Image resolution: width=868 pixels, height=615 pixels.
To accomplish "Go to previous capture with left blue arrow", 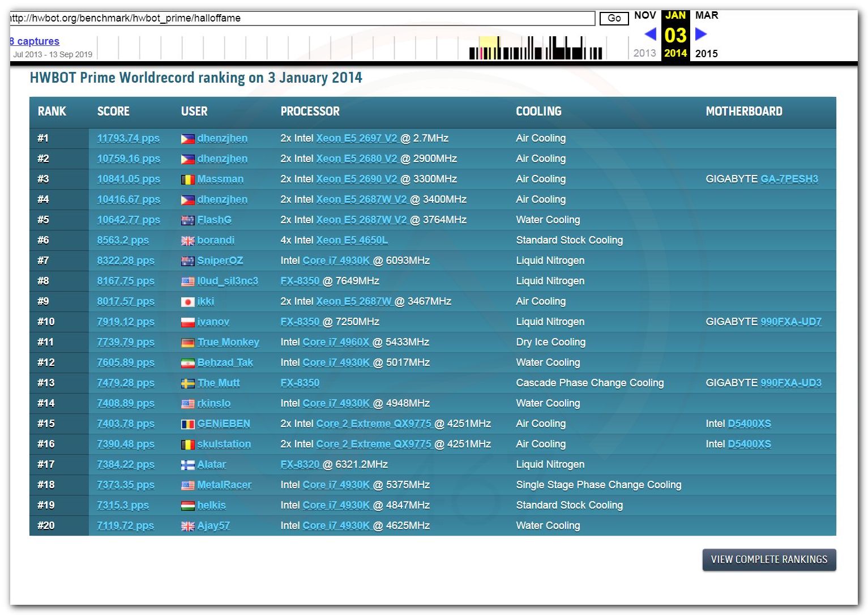I will (651, 34).
